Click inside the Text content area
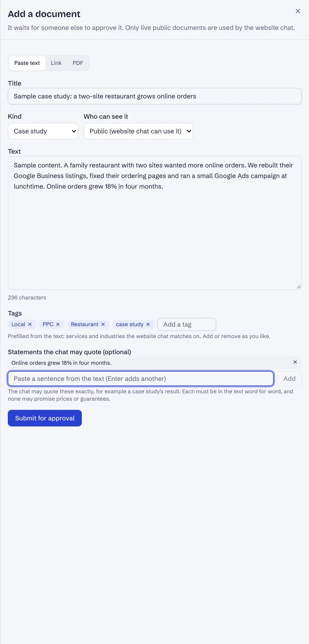Image resolution: width=309 pixels, height=644 pixels. (x=154, y=223)
